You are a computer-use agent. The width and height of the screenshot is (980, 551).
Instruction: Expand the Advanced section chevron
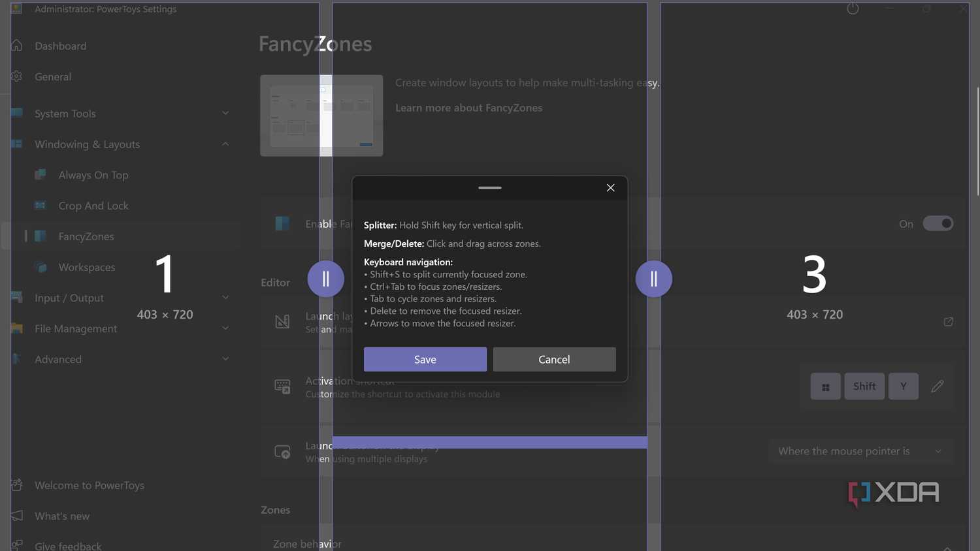(225, 358)
